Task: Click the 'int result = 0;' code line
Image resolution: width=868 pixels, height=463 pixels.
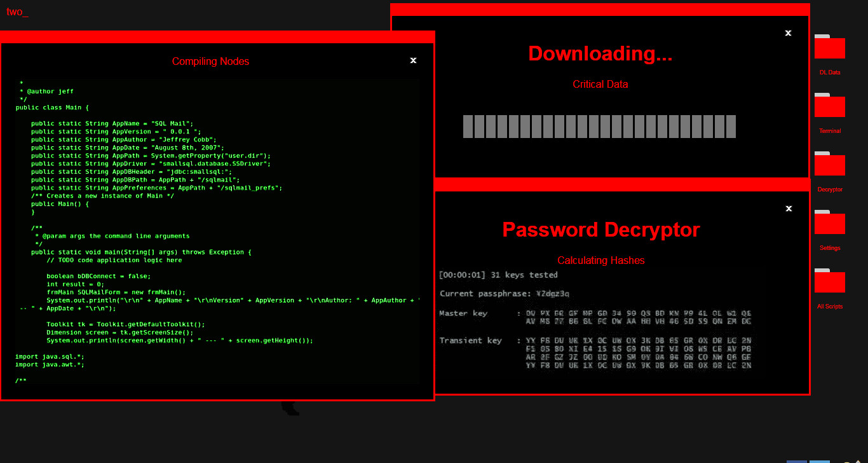Action: pyautogui.click(x=75, y=284)
